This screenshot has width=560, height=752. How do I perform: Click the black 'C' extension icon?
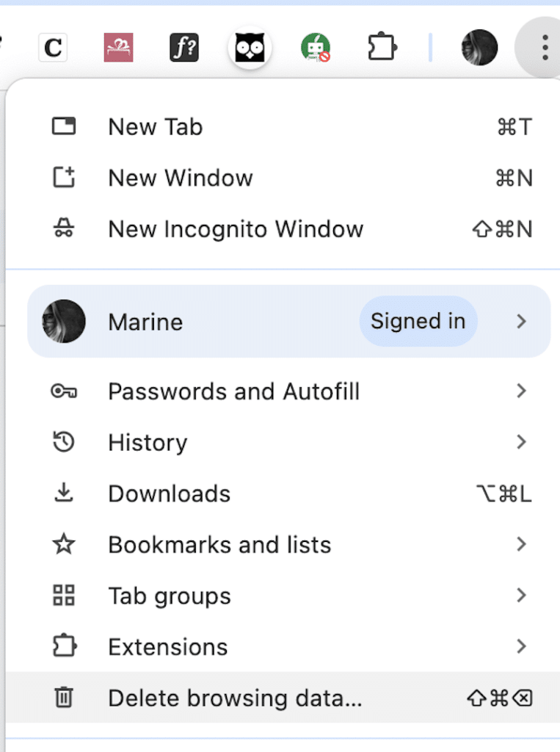[x=53, y=48]
